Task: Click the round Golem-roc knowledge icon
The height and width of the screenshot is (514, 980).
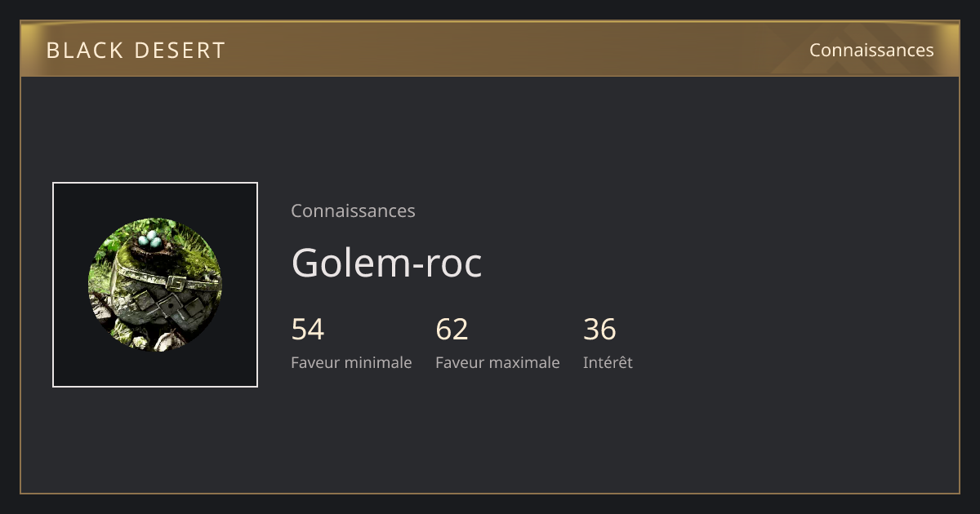Action: click(x=155, y=285)
